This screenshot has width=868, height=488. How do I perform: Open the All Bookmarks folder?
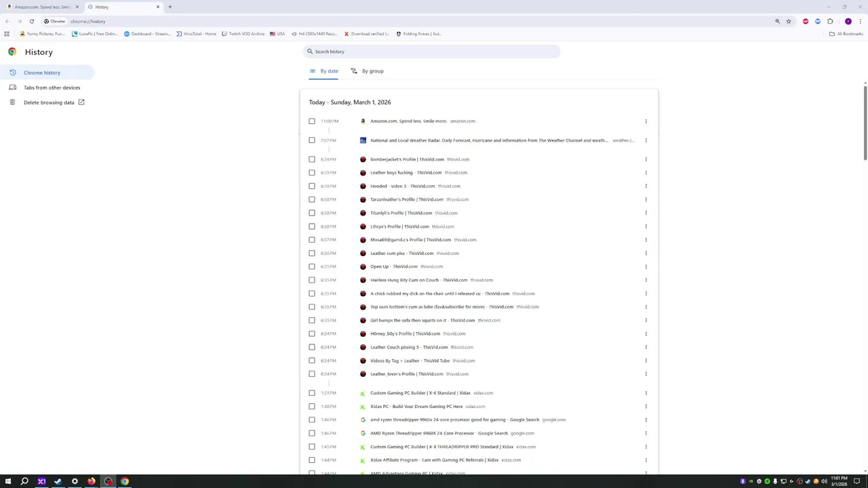[846, 33]
